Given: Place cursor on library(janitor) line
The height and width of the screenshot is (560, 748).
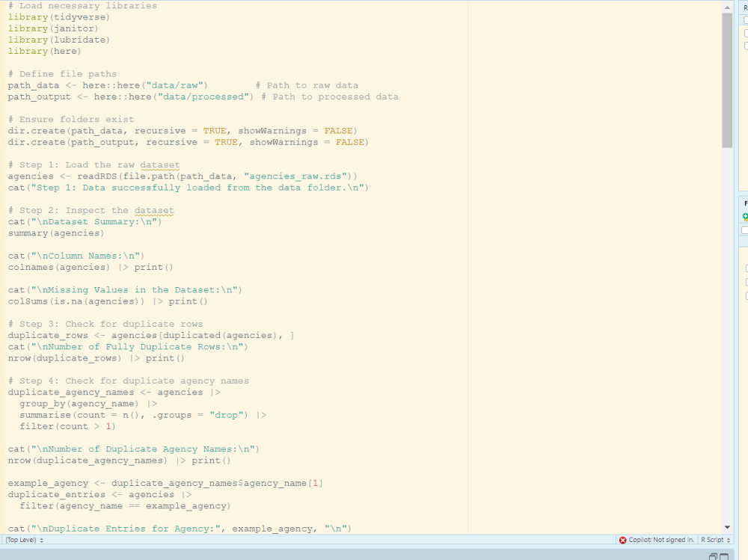Looking at the screenshot, I should [x=53, y=28].
